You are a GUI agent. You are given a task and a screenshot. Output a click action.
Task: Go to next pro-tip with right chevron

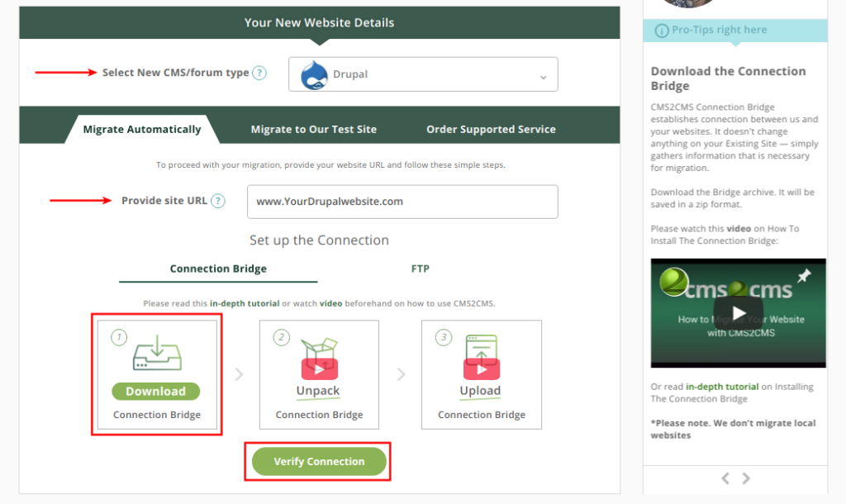point(746,478)
